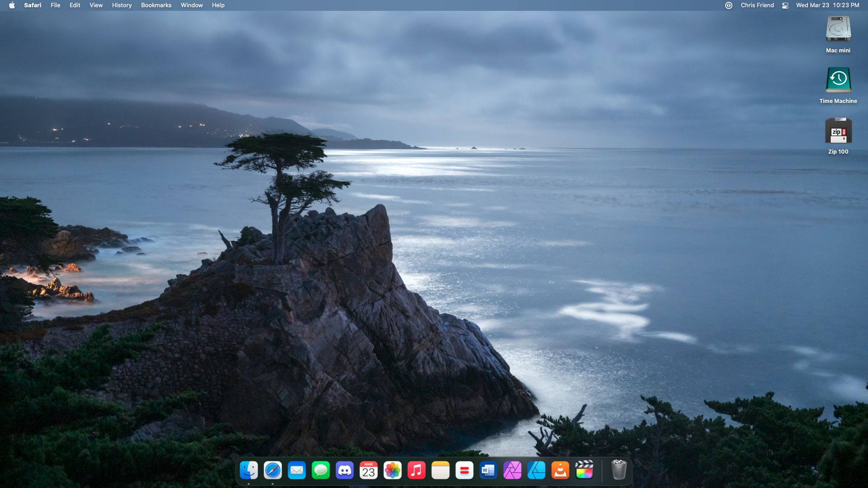Open Control Center in the menu bar

[x=785, y=5]
